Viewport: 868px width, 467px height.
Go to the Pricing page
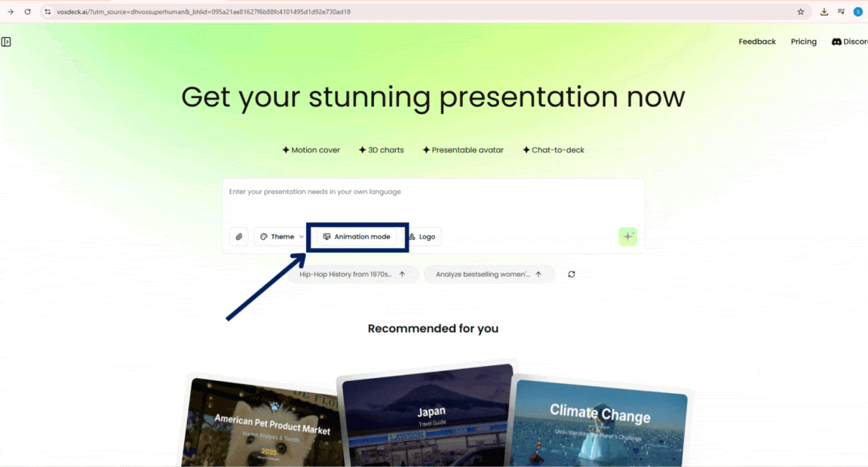point(803,41)
